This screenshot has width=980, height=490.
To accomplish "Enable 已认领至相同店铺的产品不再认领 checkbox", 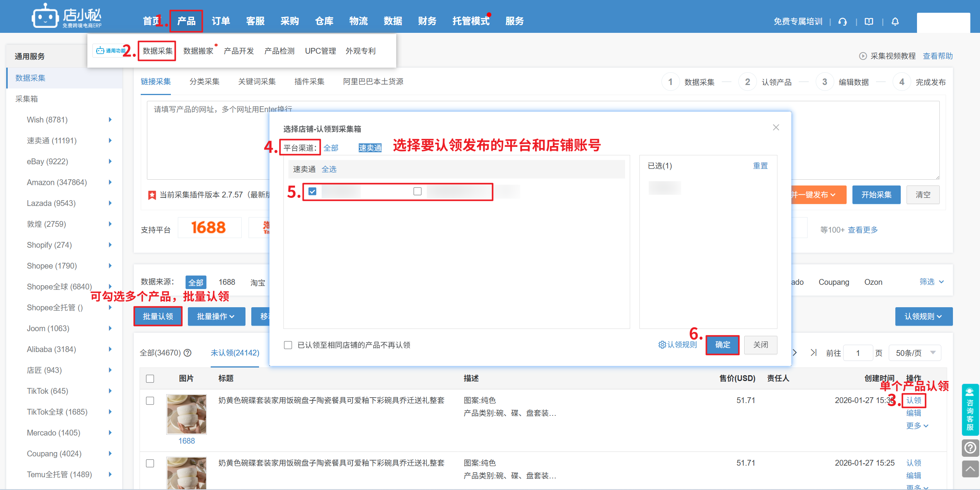I will [x=288, y=345].
